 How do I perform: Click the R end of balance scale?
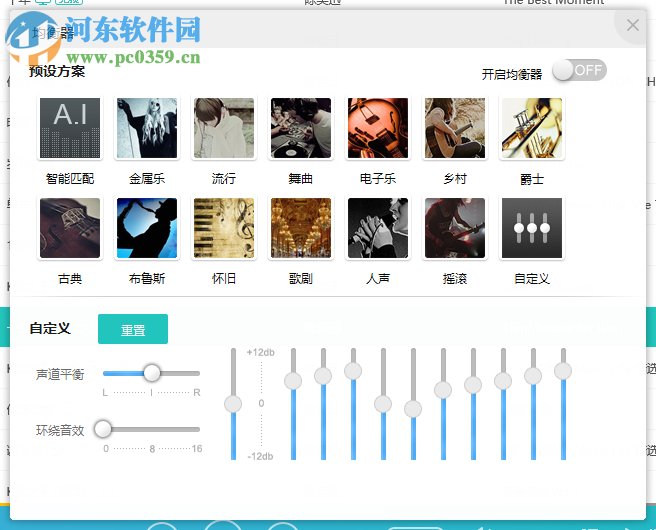point(197,393)
